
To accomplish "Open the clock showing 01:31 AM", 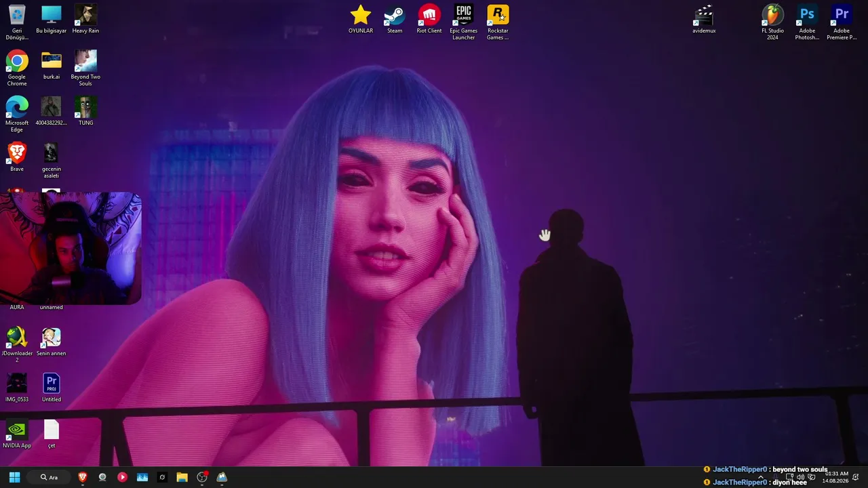I will point(835,477).
